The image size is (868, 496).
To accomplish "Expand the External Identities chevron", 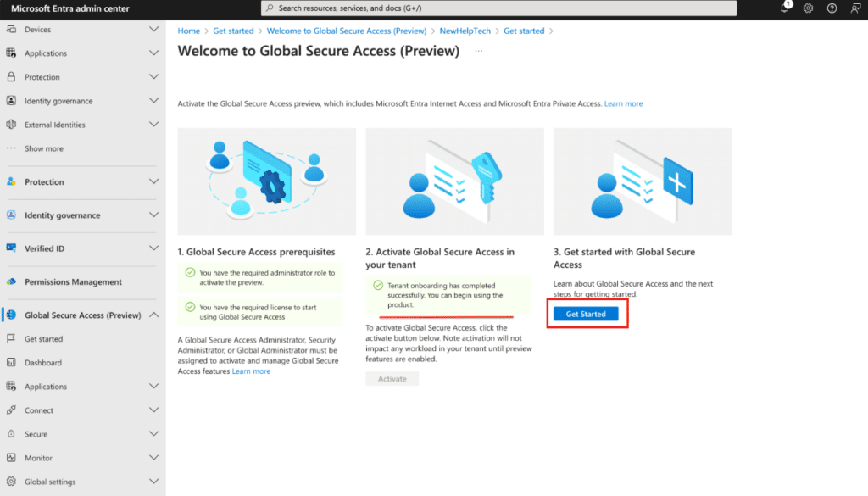I will pos(154,125).
